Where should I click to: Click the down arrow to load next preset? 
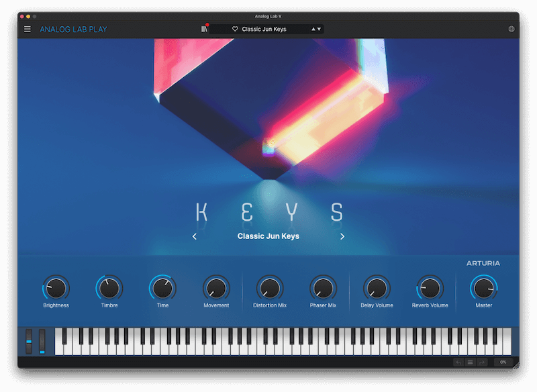click(321, 29)
